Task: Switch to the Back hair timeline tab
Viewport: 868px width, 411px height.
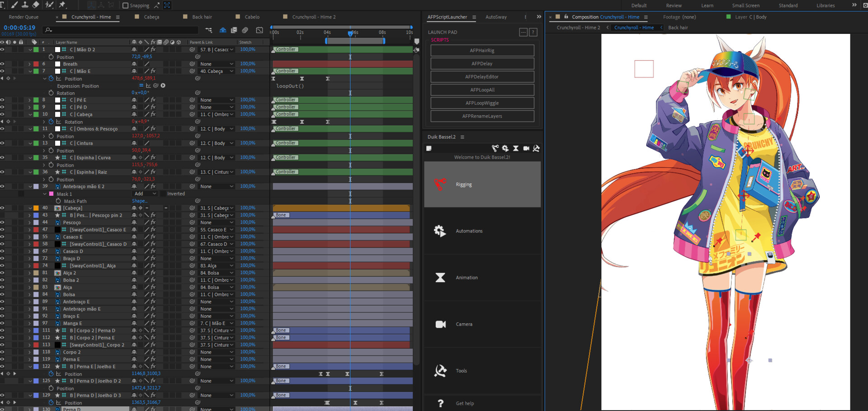Action: click(x=202, y=17)
